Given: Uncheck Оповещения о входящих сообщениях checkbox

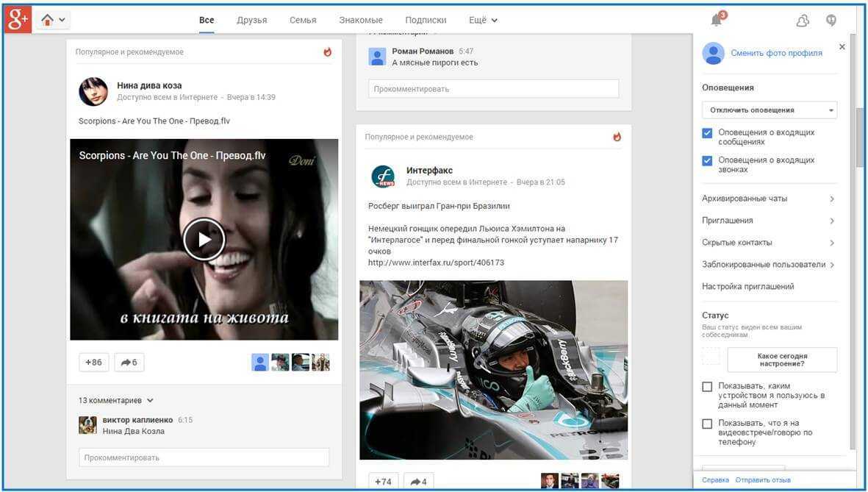Looking at the screenshot, I should (x=707, y=133).
